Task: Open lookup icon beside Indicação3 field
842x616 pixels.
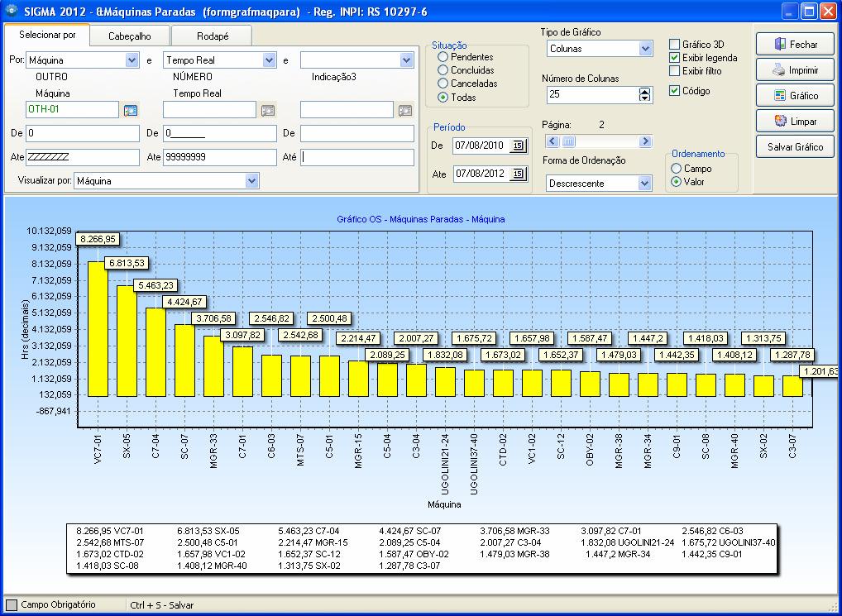Action: [x=405, y=110]
